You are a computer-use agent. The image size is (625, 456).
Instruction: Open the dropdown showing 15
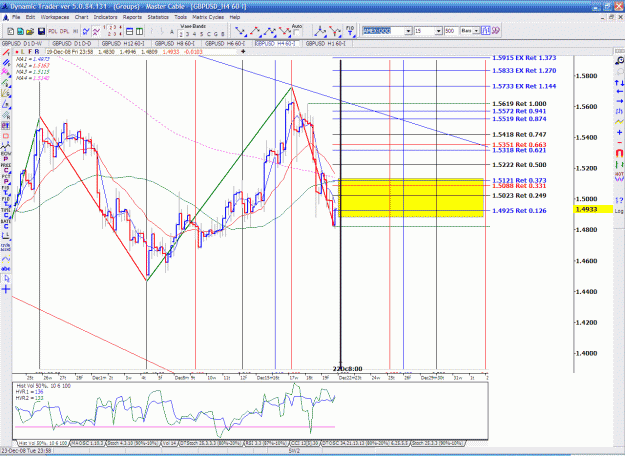pos(438,31)
